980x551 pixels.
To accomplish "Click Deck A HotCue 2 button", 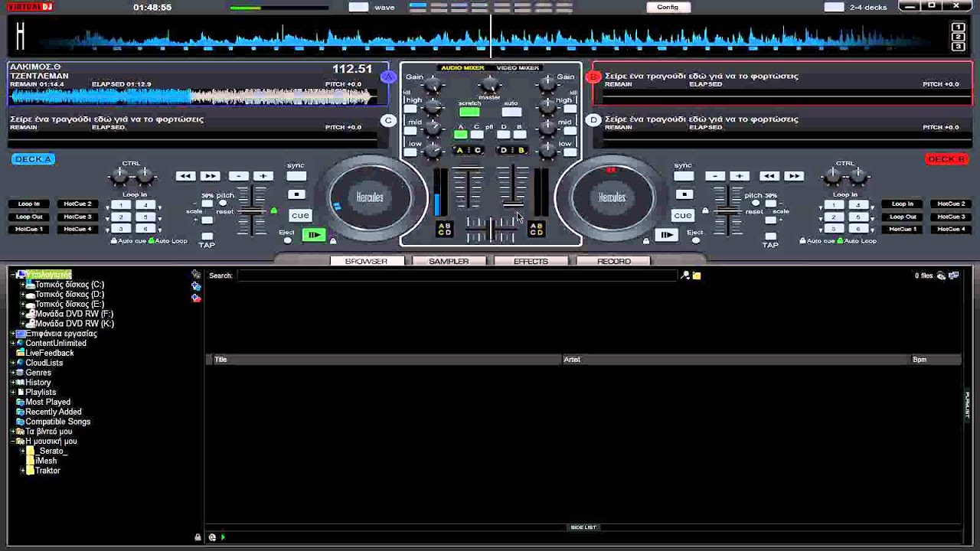I will tap(77, 204).
